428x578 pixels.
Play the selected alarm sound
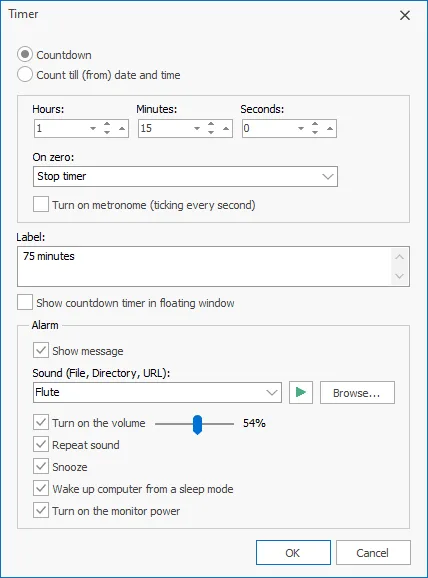301,393
